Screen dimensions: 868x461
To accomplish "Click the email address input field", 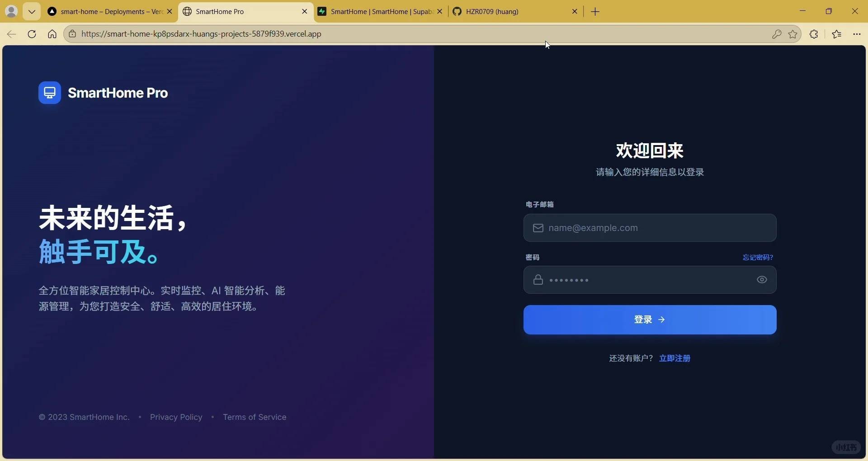I will point(649,228).
